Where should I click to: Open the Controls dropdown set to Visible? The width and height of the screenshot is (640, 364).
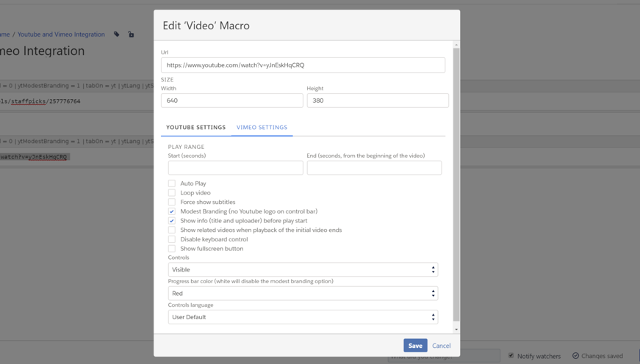[x=303, y=270]
